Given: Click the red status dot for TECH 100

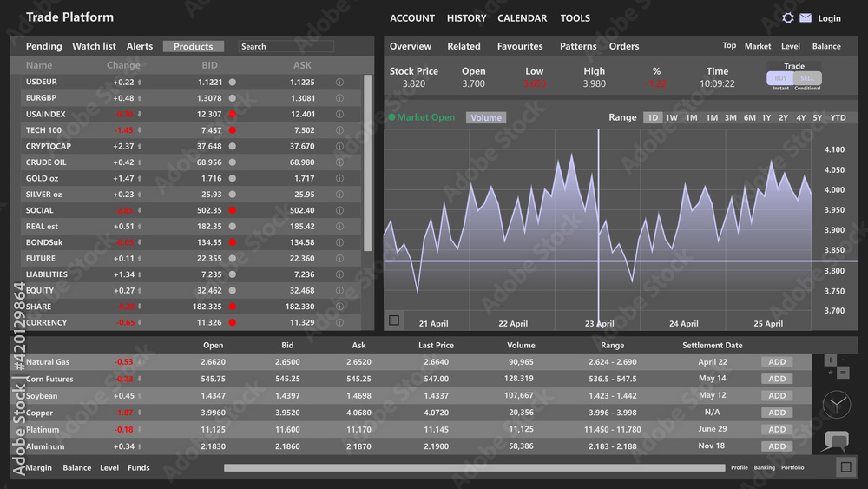Looking at the screenshot, I should tap(233, 130).
